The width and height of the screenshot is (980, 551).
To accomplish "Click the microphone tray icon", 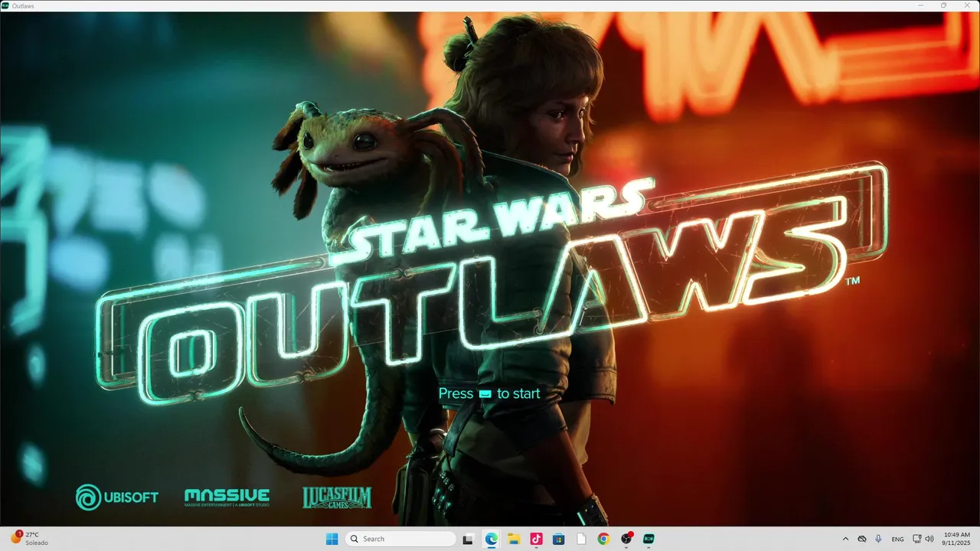I will 878,539.
